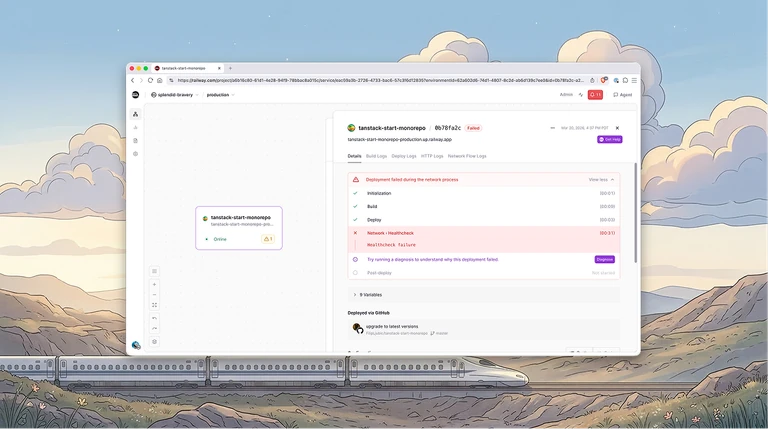This screenshot has height=429, width=768.
Task: Select the tanstack-start-monorepo service card
Action: [239, 228]
